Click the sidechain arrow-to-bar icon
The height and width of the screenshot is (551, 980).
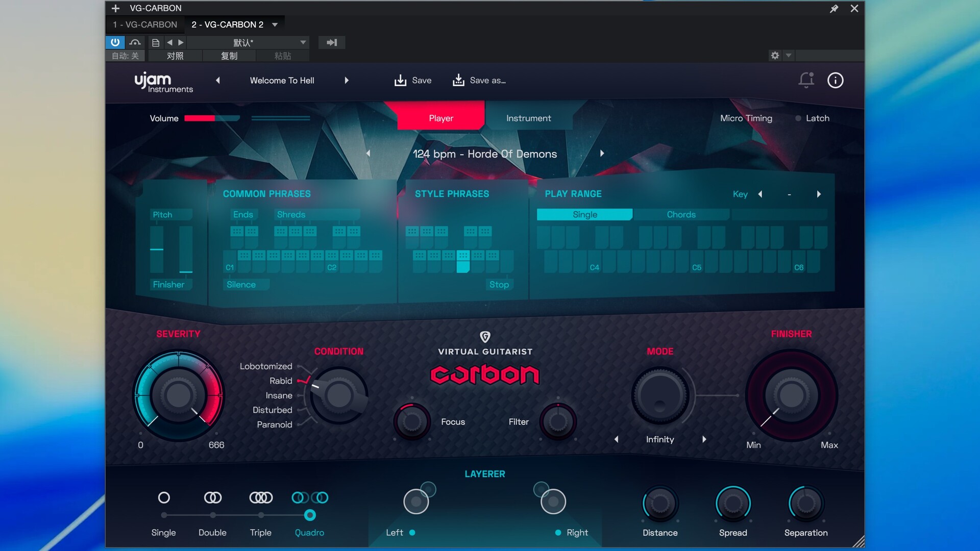[332, 42]
